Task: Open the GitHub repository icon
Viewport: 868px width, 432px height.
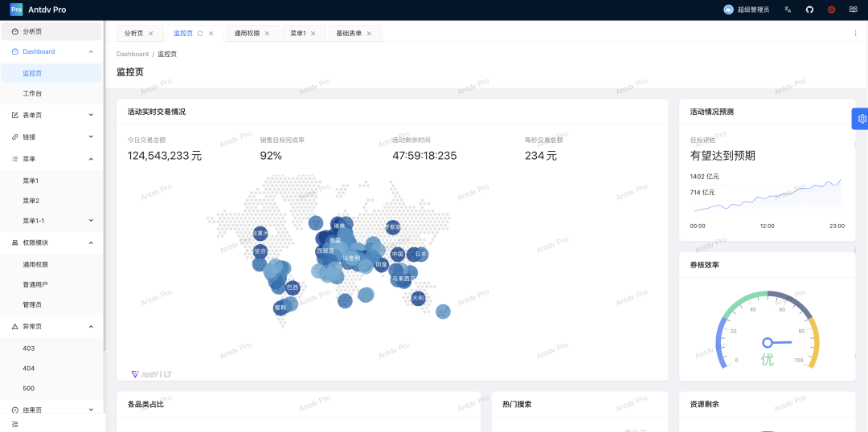Action: click(810, 10)
